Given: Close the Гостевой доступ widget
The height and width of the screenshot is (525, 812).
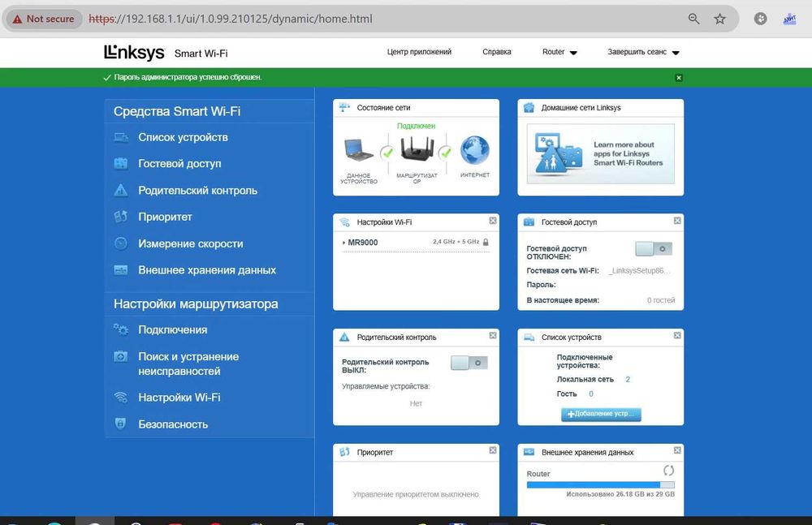Looking at the screenshot, I should 677,221.
